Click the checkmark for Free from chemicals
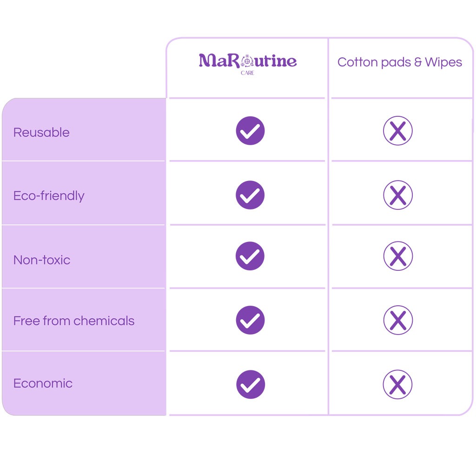Viewport: 476px width, 456px height. pyautogui.click(x=250, y=320)
